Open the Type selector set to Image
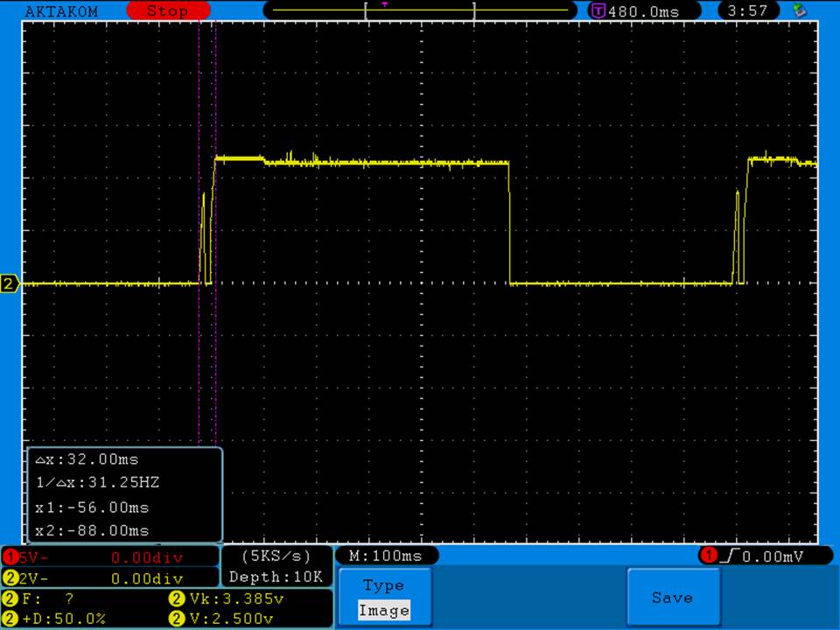 tap(384, 598)
